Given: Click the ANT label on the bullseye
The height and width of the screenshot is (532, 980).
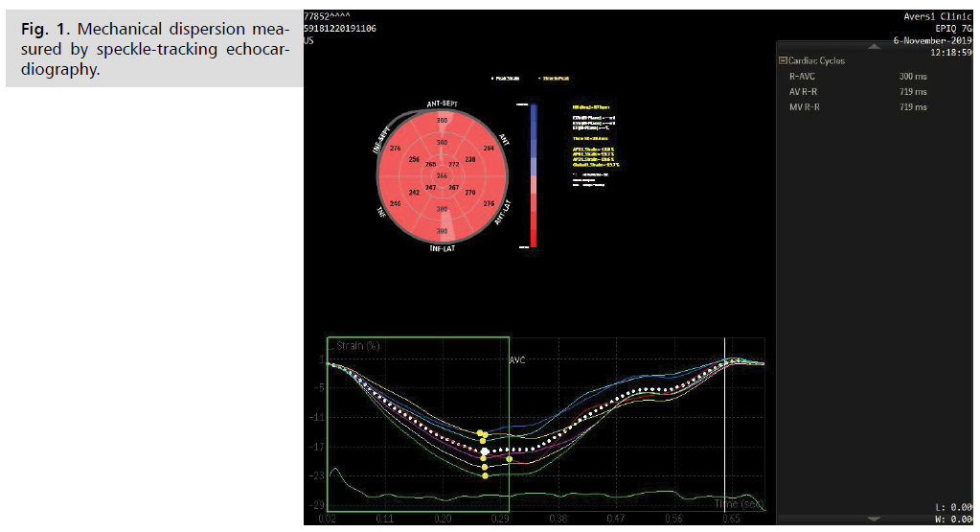Looking at the screenshot, I should tap(504, 139).
